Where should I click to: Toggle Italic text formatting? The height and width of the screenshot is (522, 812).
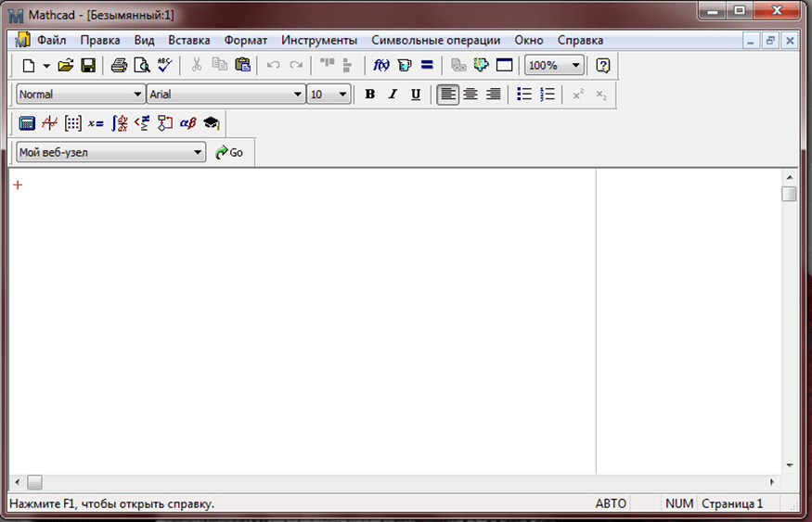pyautogui.click(x=393, y=94)
